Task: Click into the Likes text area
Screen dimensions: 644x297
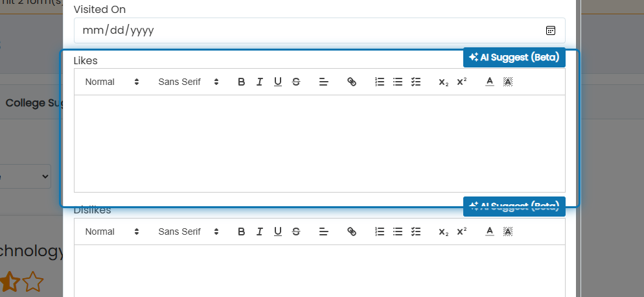Action: tap(319, 143)
